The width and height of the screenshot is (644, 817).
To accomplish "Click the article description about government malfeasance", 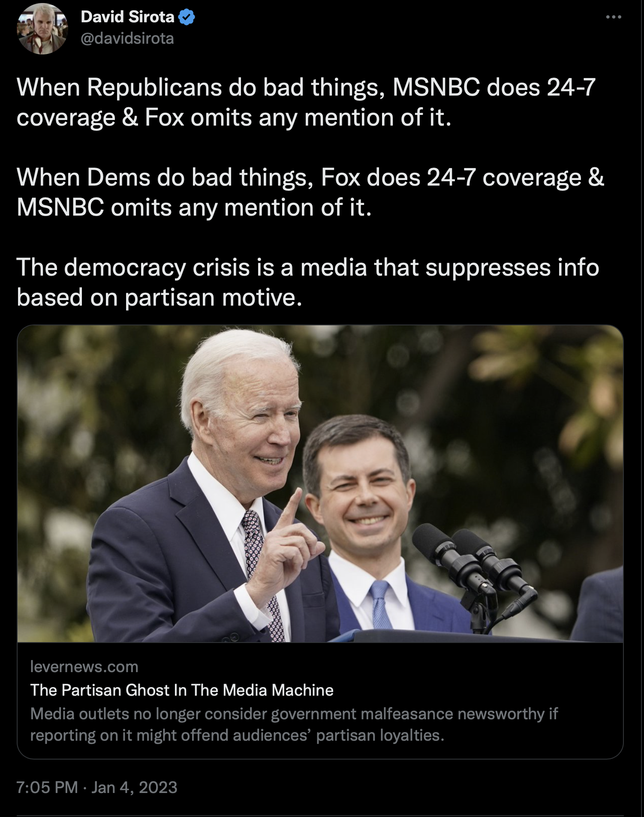I will click(294, 724).
